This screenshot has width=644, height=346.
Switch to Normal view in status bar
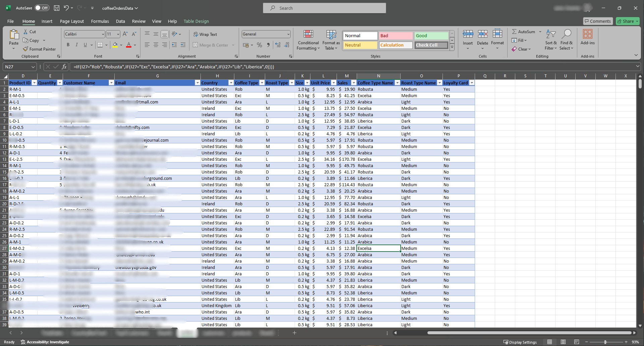[x=549, y=342]
